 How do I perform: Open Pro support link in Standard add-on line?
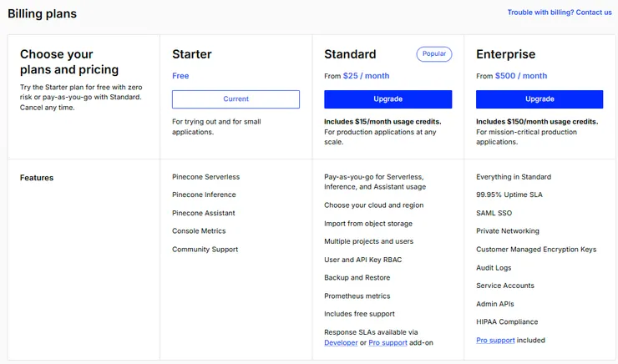tap(386, 343)
